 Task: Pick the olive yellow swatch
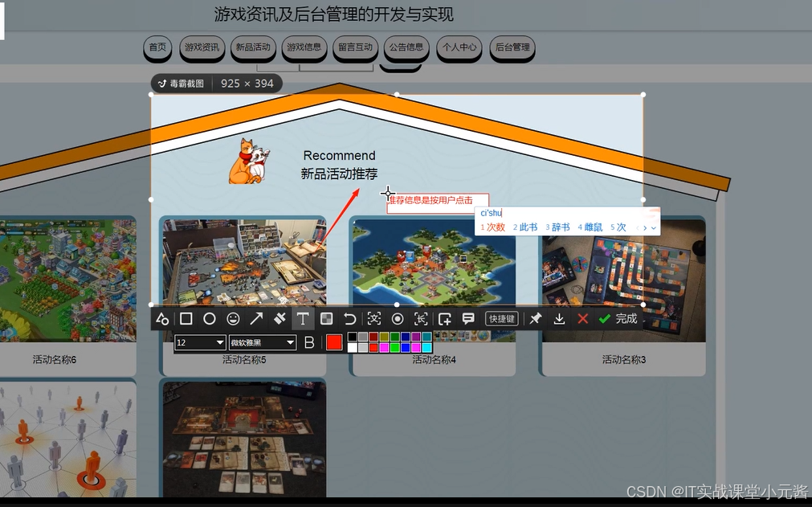click(384, 337)
